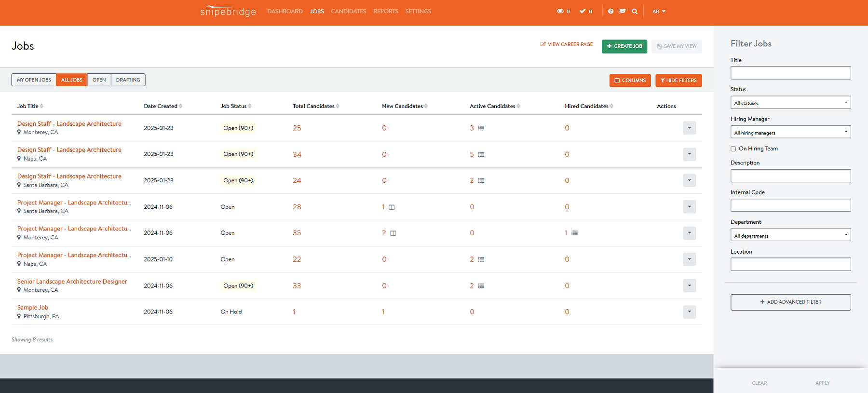Open the Reports menu
Image resolution: width=868 pixels, height=393 pixels.
[x=386, y=12]
